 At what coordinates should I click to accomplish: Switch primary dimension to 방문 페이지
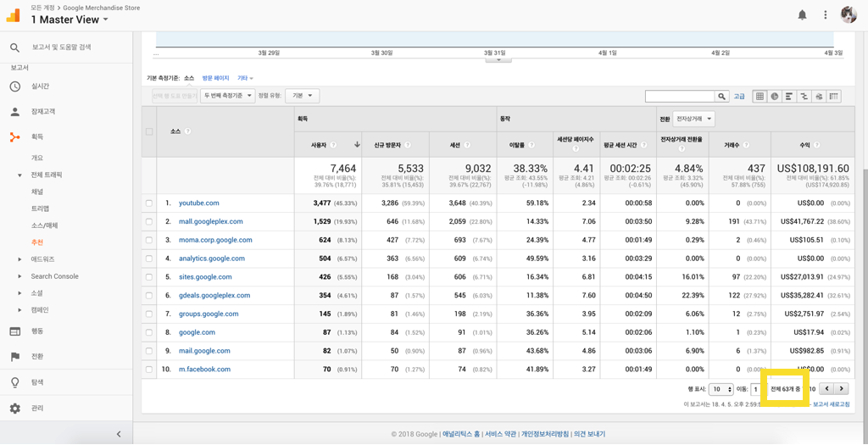[215, 79]
